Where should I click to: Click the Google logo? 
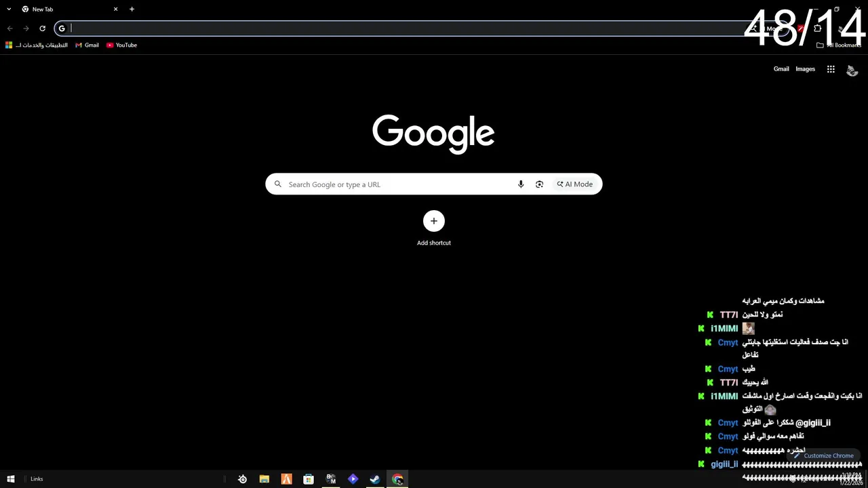(433, 134)
